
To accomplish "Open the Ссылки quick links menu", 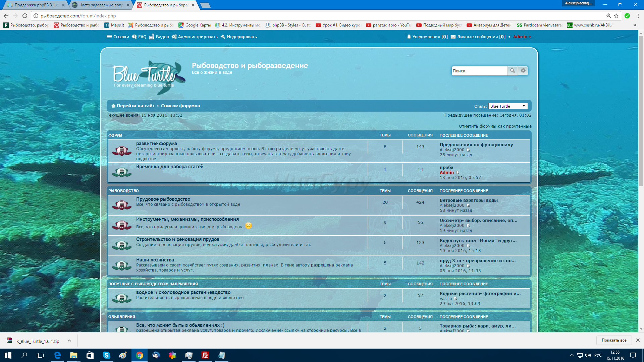I will (118, 37).
